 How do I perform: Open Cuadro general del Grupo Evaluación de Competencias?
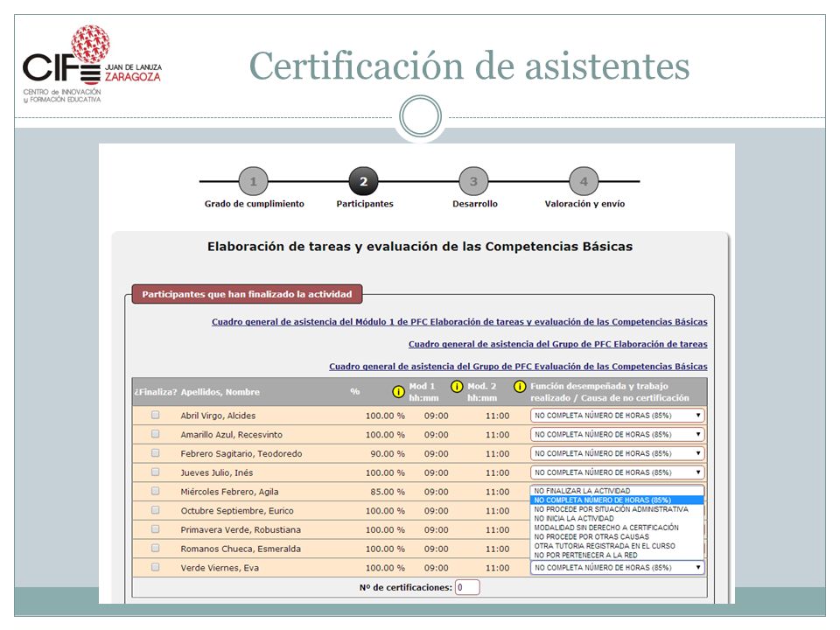[x=518, y=367]
